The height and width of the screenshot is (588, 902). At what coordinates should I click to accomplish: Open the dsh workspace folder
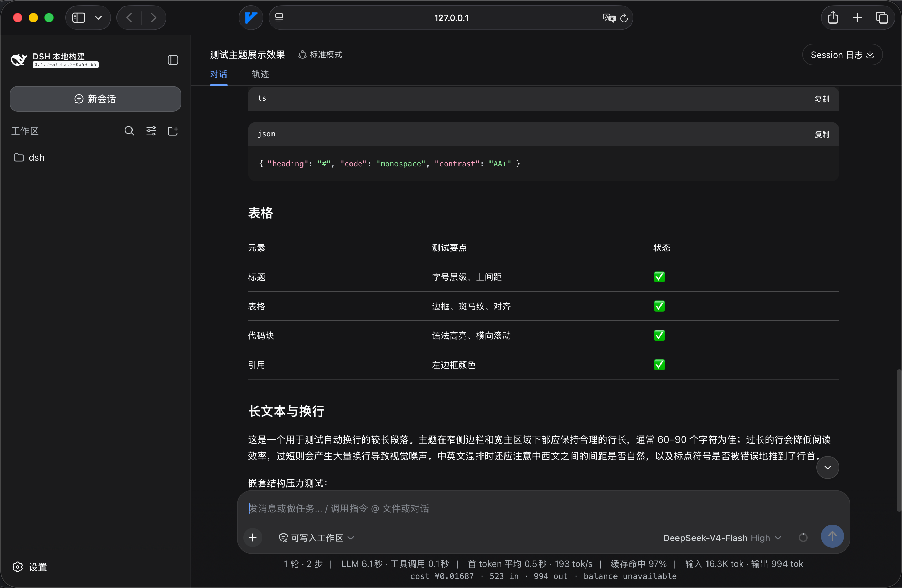click(30, 158)
